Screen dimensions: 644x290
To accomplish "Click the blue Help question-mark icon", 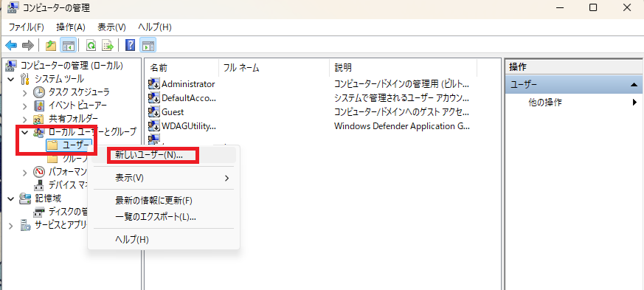I will tap(130, 45).
